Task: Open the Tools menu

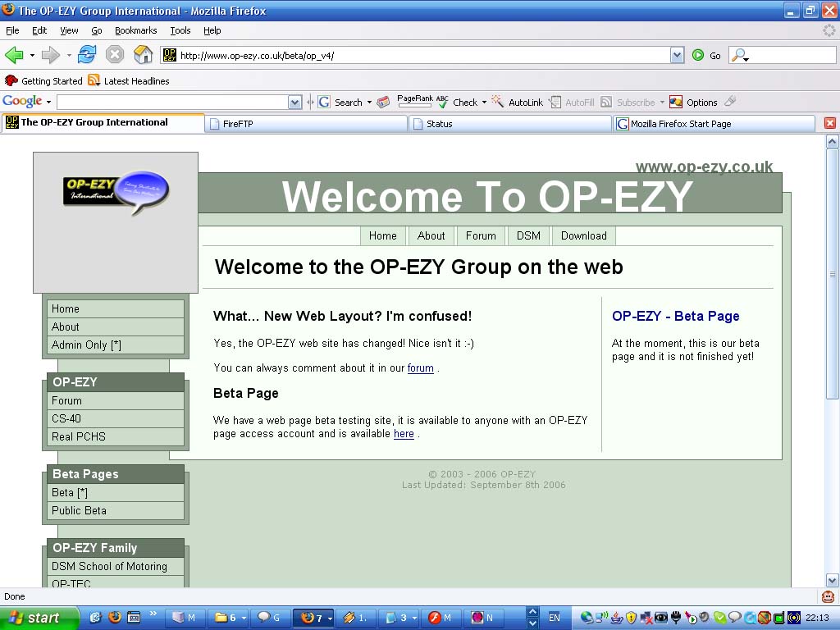Action: 180,30
